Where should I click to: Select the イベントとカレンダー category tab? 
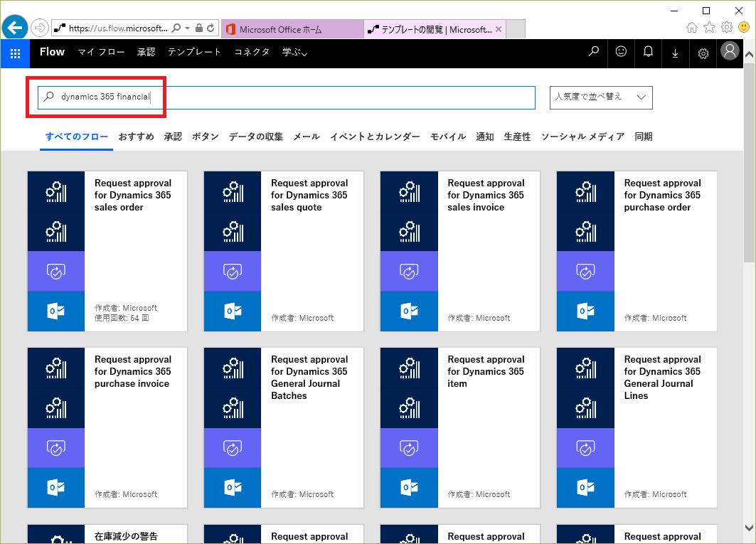pos(375,137)
